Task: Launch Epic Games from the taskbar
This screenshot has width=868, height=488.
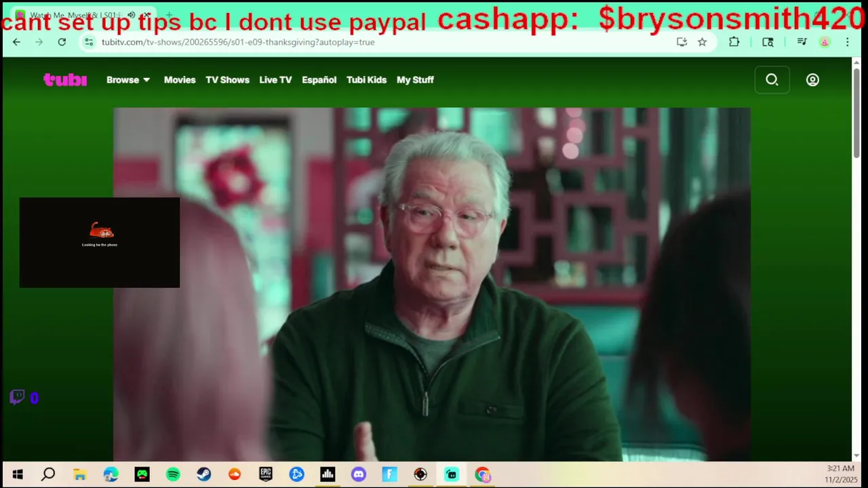Action: coord(266,474)
